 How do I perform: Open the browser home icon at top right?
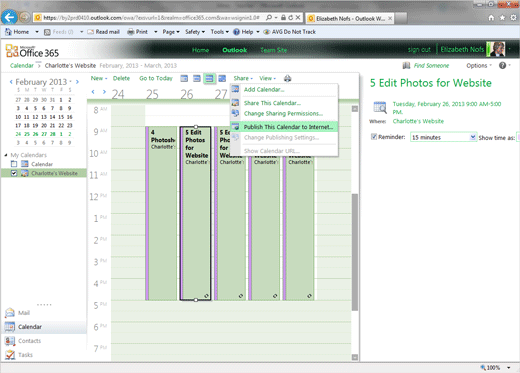tap(491, 18)
